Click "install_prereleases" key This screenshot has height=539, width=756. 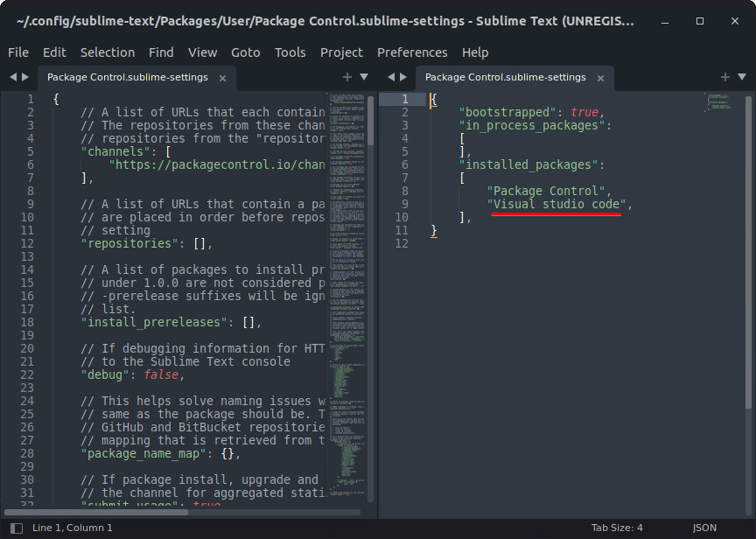tap(154, 322)
